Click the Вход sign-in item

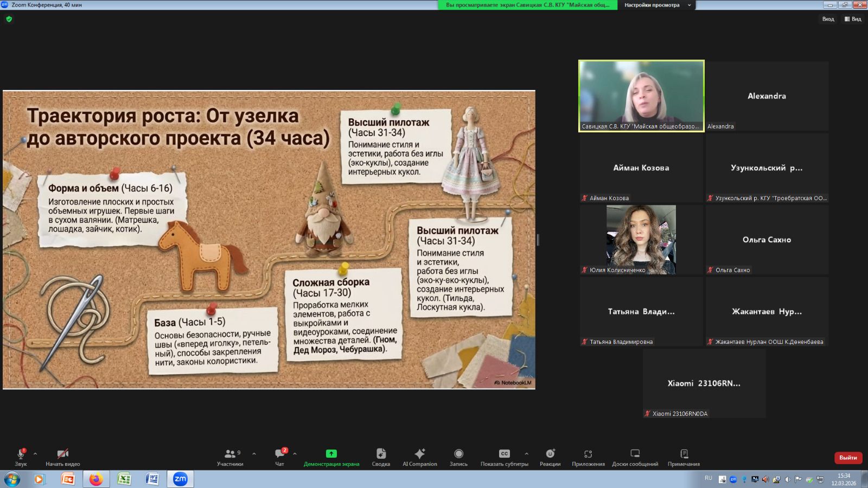[x=828, y=19]
